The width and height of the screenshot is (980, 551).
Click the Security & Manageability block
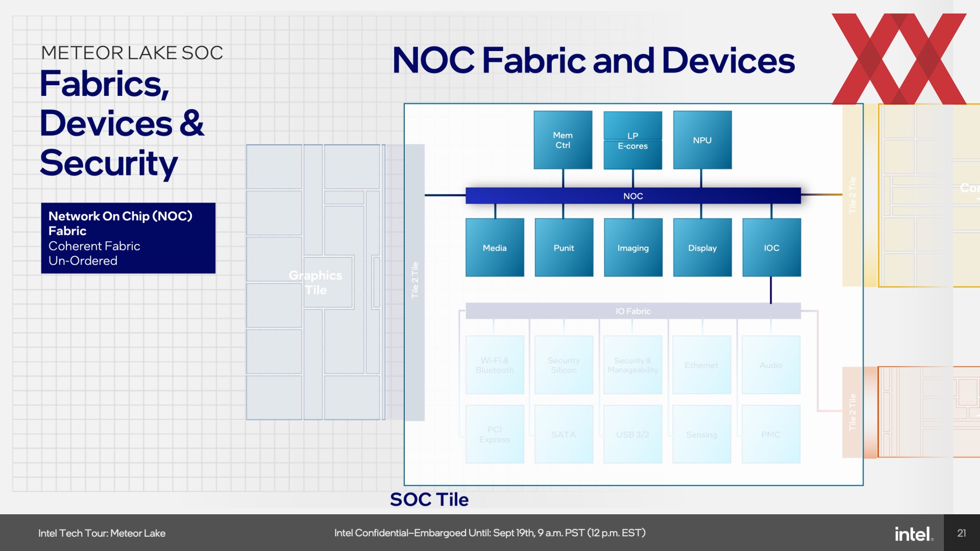click(633, 365)
